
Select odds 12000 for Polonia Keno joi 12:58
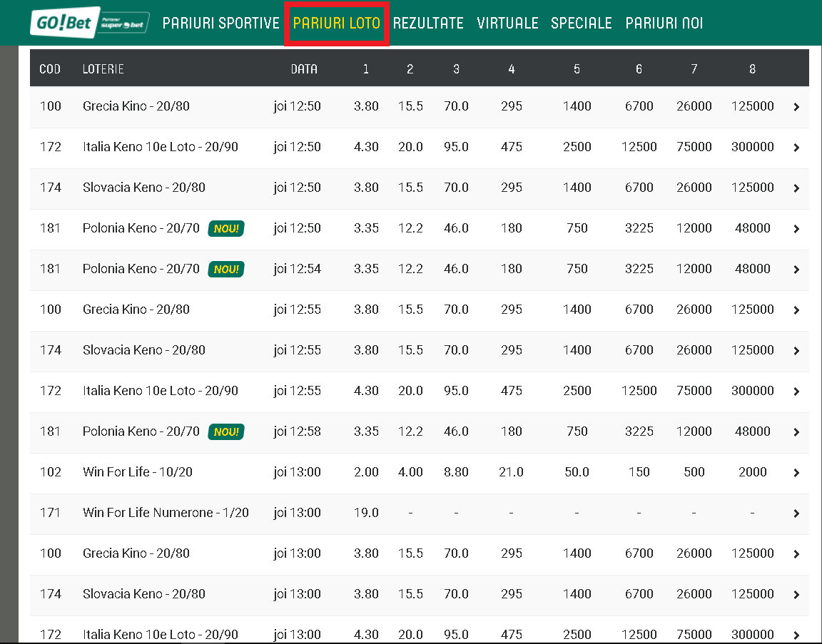click(x=694, y=431)
